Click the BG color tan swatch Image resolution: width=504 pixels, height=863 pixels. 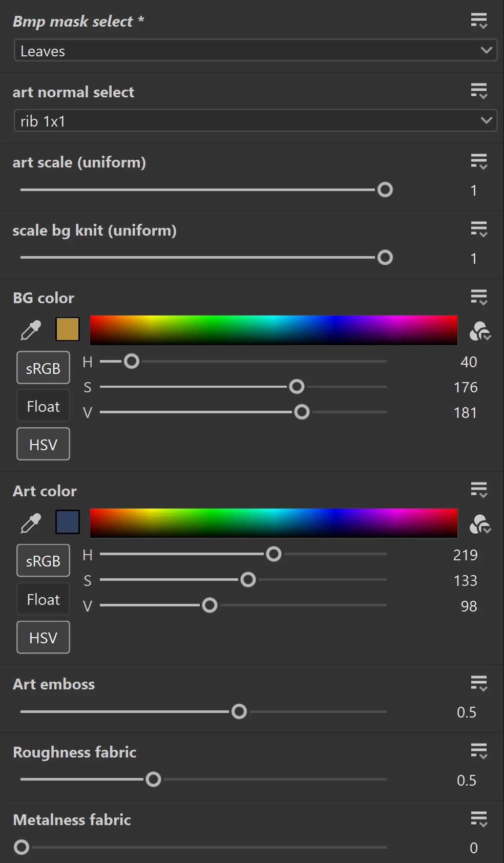point(68,329)
